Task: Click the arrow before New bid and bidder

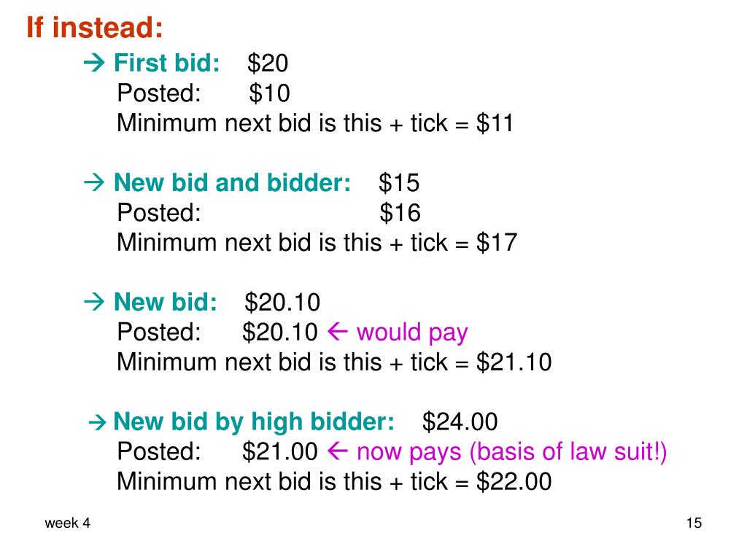Action: click(x=94, y=182)
